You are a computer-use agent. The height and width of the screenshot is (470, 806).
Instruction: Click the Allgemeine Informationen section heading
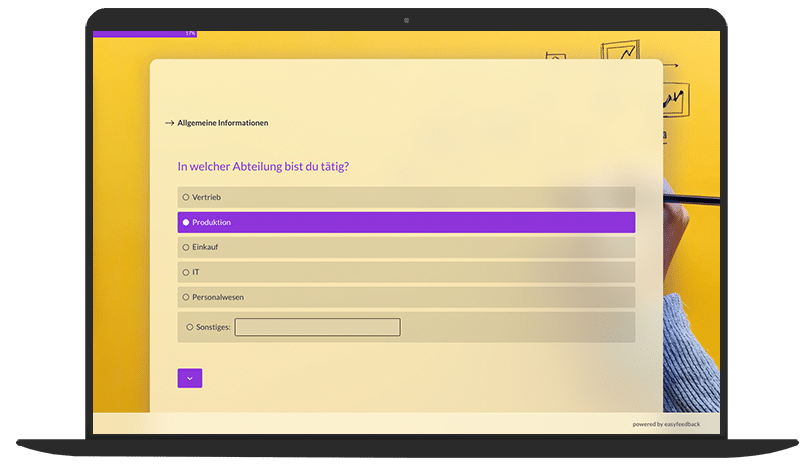[222, 123]
